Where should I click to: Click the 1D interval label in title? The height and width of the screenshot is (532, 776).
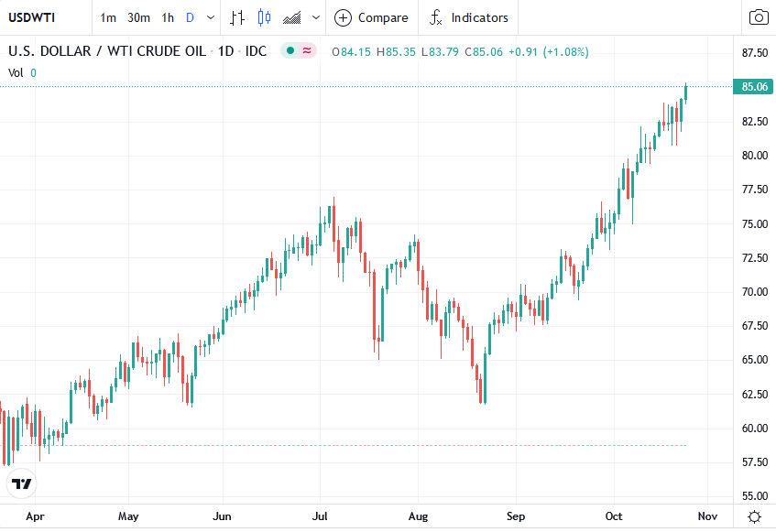226,51
